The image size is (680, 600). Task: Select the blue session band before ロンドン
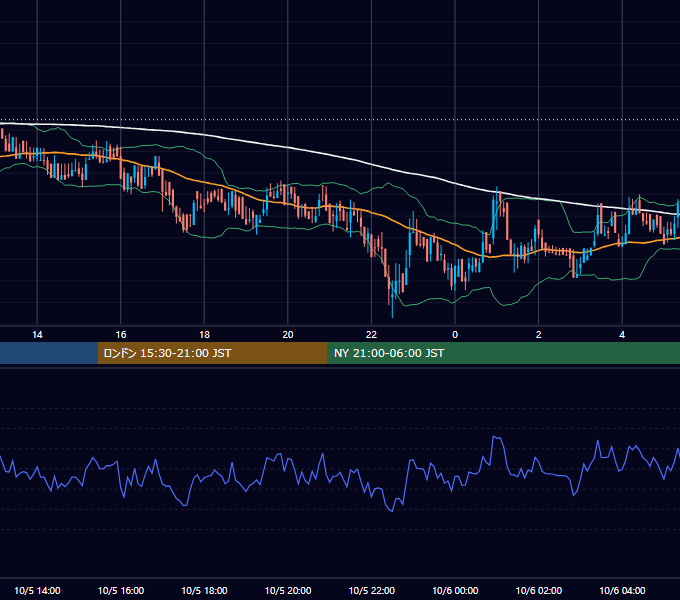49,353
